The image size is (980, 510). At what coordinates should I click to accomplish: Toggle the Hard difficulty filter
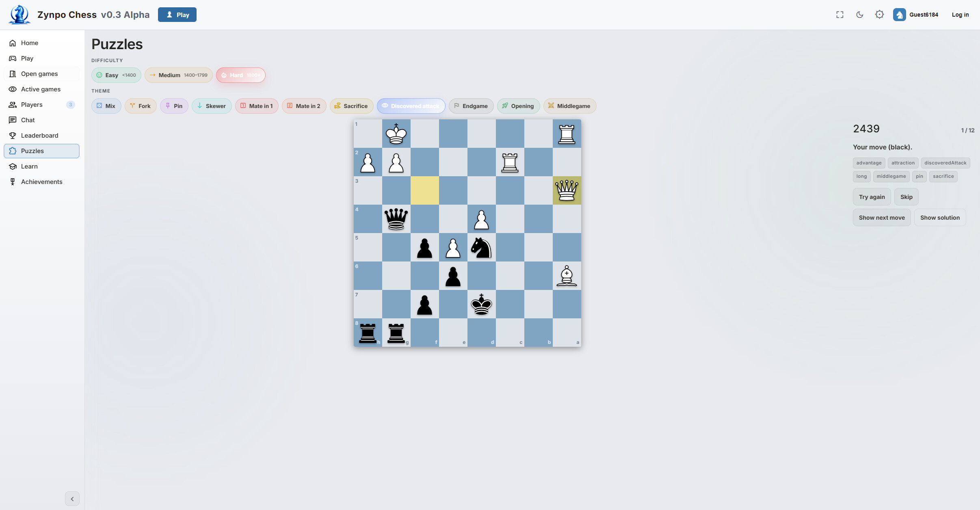[x=240, y=75]
